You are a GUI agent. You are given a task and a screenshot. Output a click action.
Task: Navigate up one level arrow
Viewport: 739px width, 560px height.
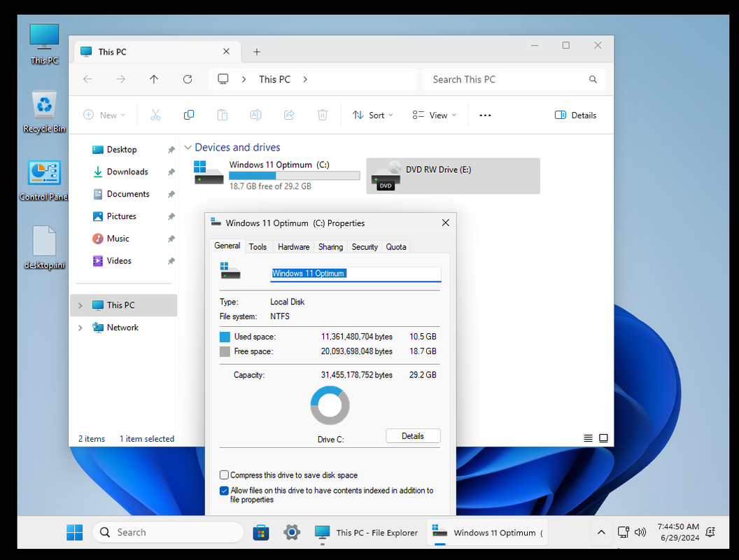coord(154,79)
